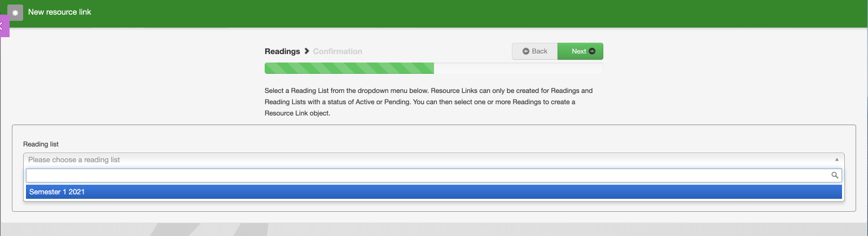868x236 pixels.
Task: Click the magnifier icon in the search box
Action: (x=835, y=175)
